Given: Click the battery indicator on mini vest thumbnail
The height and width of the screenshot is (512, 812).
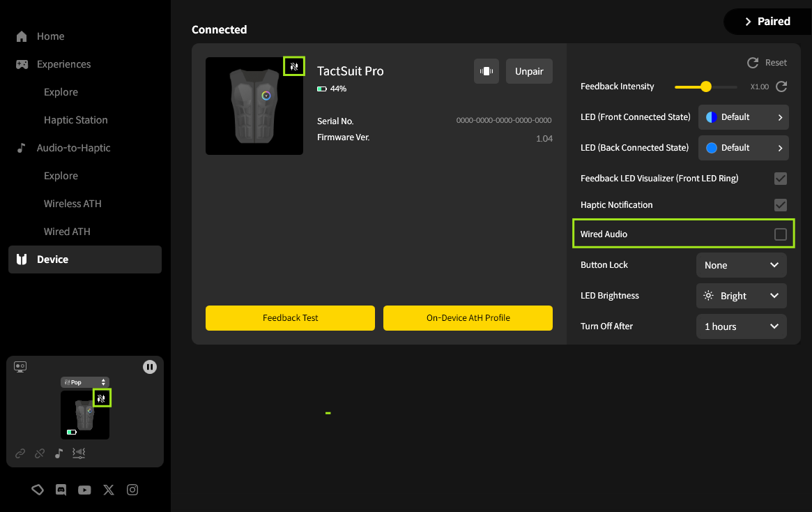Looking at the screenshot, I should tap(72, 432).
